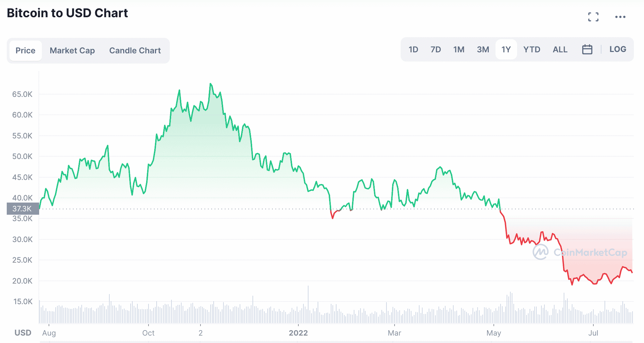Select the 1D timeframe
This screenshot has height=343, width=644.
tap(413, 49)
